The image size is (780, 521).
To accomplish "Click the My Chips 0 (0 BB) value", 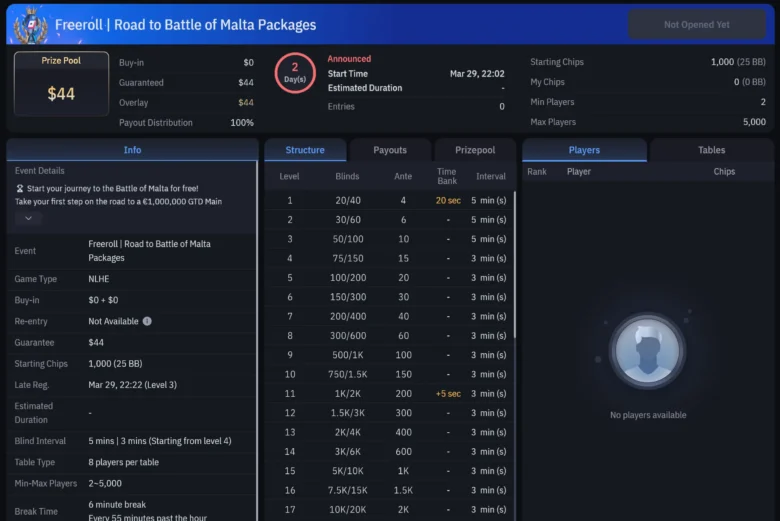I will (750, 82).
